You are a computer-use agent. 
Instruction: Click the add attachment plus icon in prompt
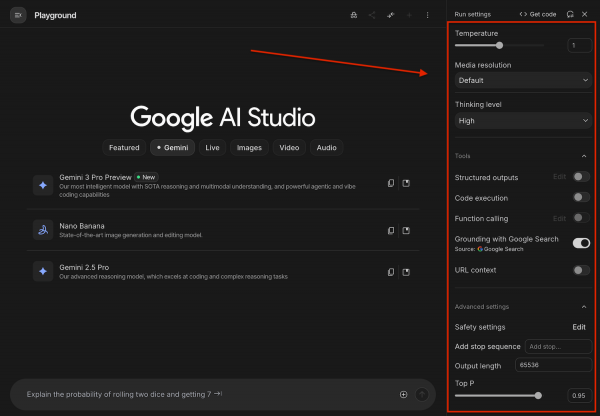[x=404, y=395]
